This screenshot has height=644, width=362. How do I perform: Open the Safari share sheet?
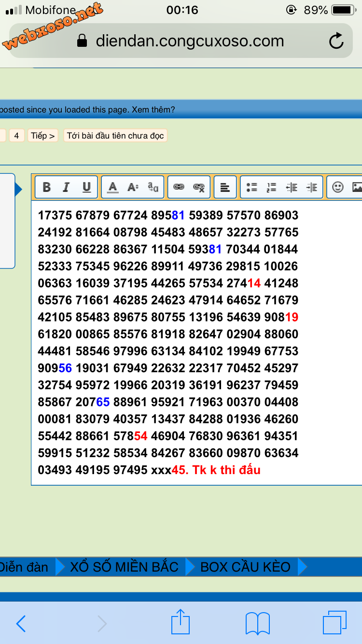[181, 622]
